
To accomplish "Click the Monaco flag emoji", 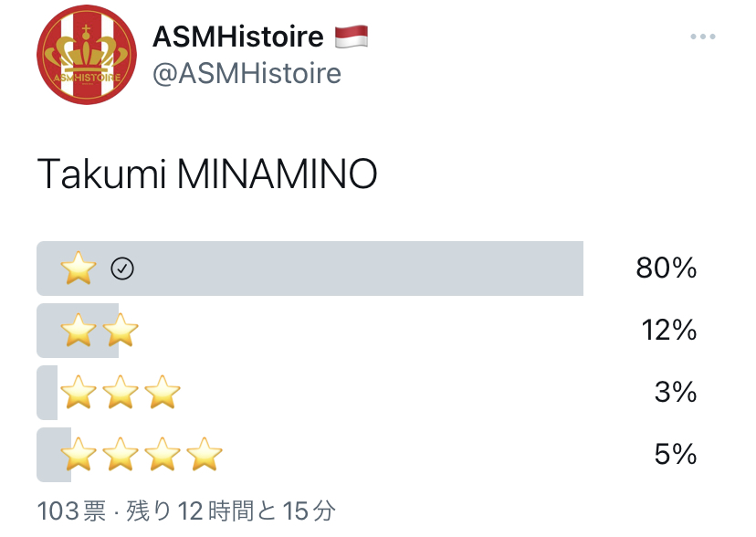I will point(352,37).
